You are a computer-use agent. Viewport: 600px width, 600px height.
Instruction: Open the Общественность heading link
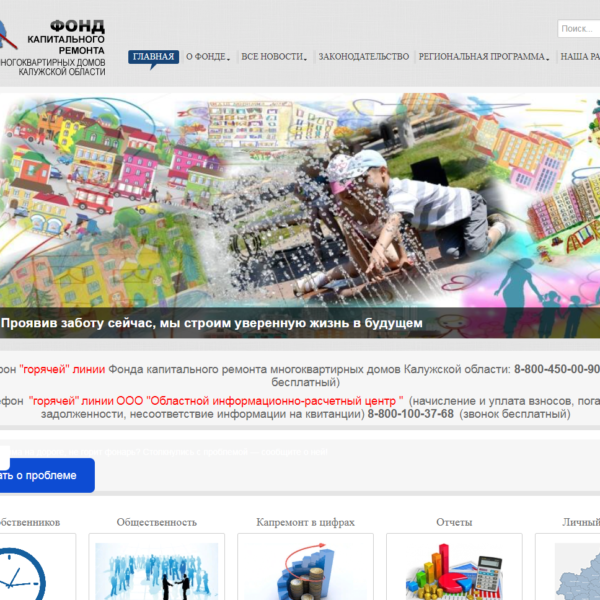[157, 522]
